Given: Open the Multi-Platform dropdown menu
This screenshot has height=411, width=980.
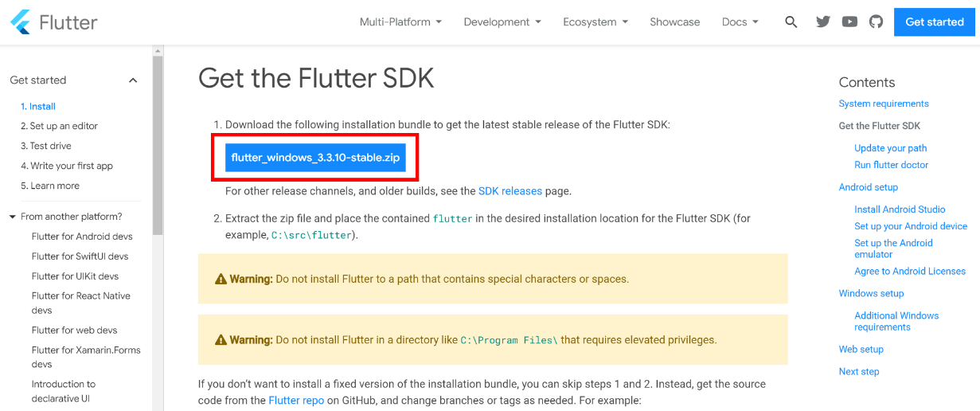Looking at the screenshot, I should pos(400,22).
